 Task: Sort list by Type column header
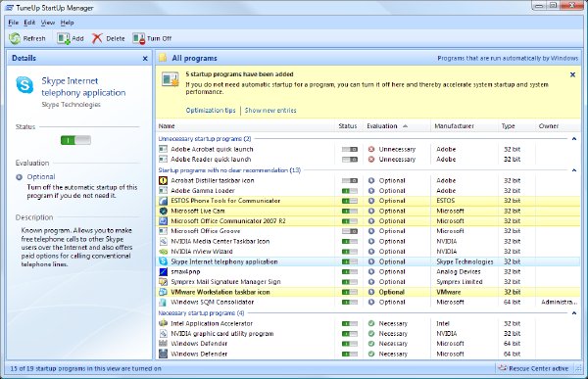pos(516,126)
